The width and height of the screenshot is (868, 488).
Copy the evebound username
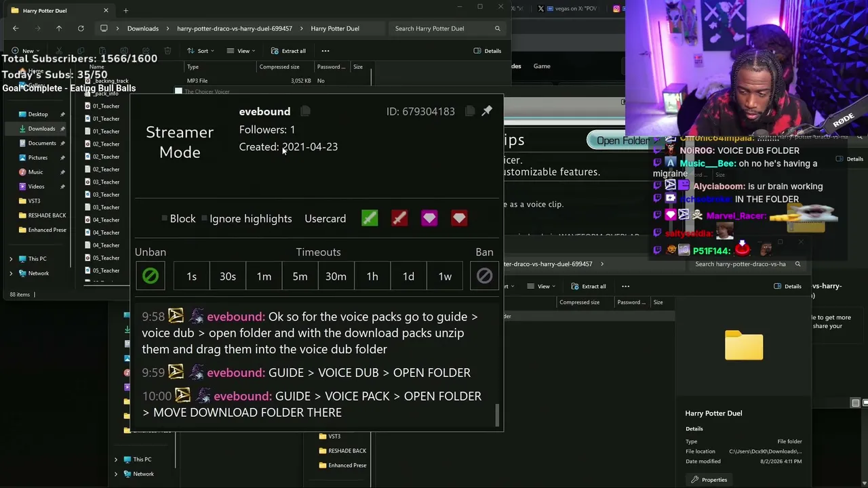[x=305, y=111]
